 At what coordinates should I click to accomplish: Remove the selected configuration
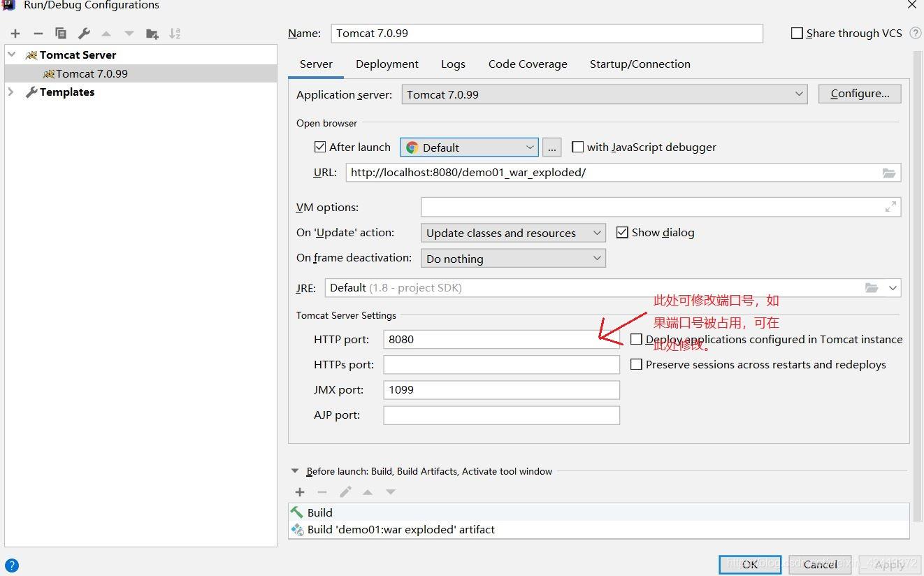click(x=38, y=34)
